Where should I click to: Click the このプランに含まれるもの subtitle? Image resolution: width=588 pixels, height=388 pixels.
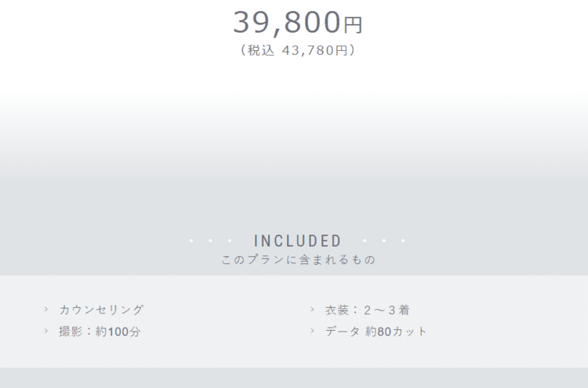pos(299,259)
